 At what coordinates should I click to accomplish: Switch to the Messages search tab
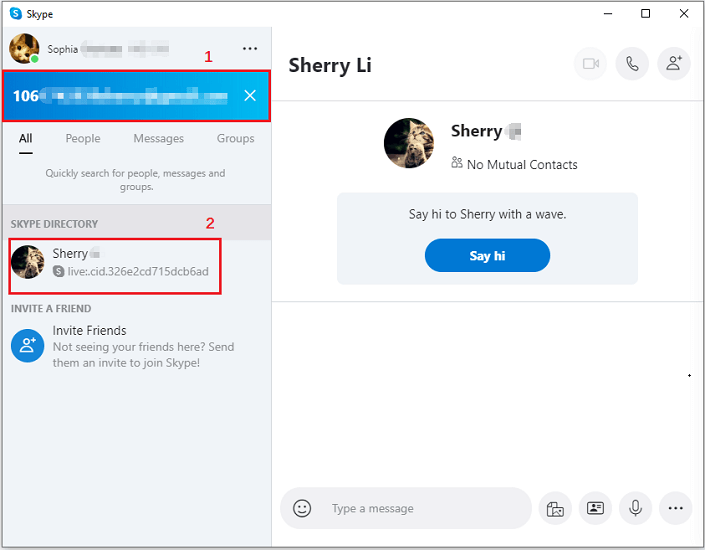pos(159,139)
